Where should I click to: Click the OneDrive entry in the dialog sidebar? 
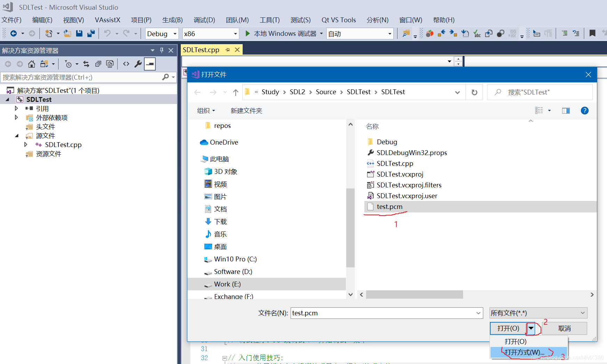(224, 142)
